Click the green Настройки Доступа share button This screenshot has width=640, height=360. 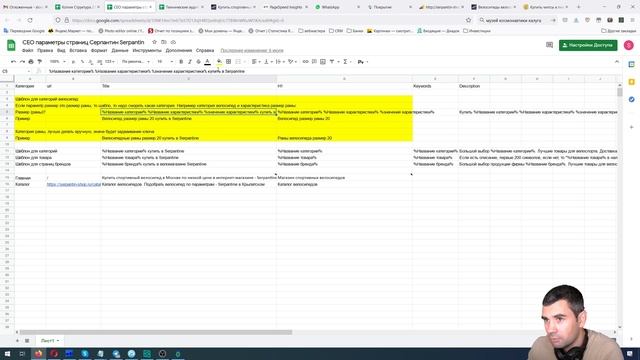[588, 45]
